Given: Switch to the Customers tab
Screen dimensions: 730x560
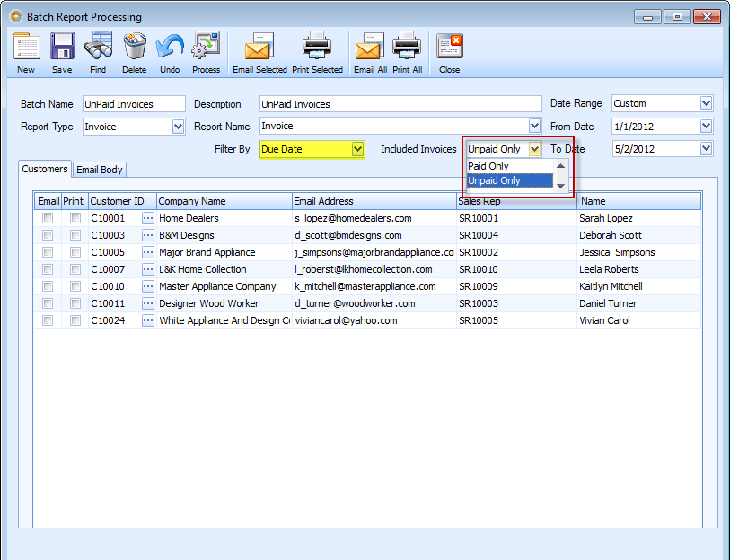Looking at the screenshot, I should coord(45,169).
